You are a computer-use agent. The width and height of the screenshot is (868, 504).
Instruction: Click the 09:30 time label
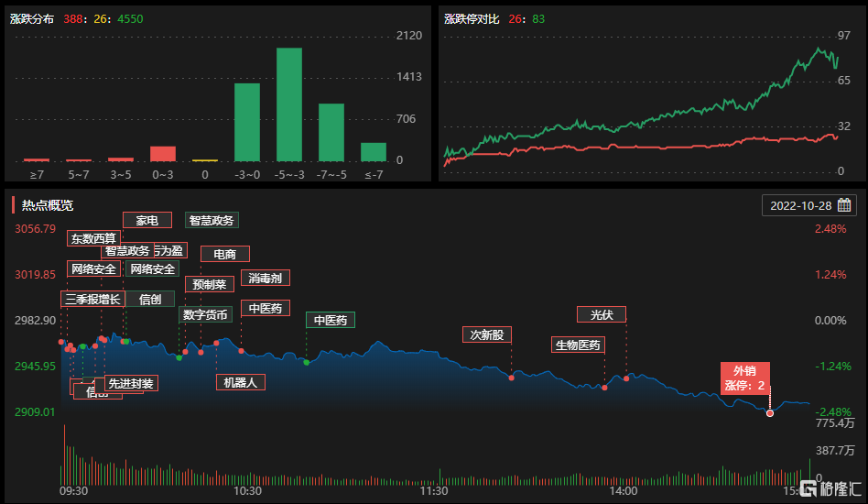[73, 490]
